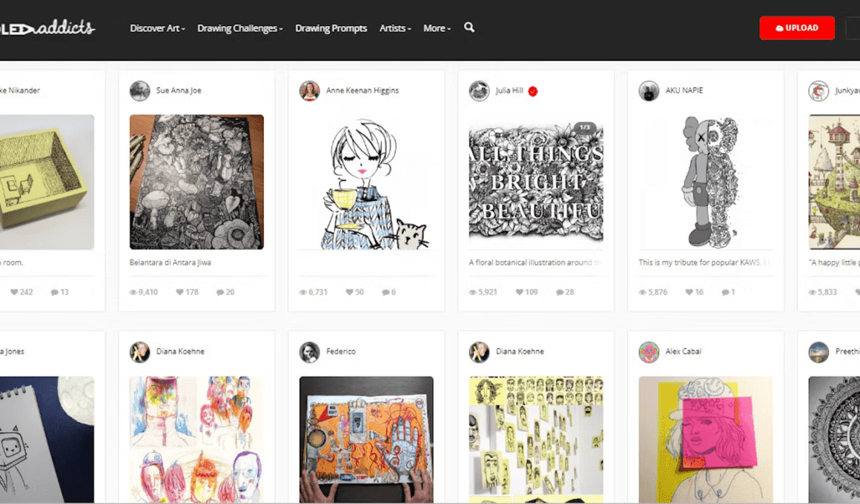Like Julia Hill's floral illustration
Screen dimensions: 860x504
520,292
